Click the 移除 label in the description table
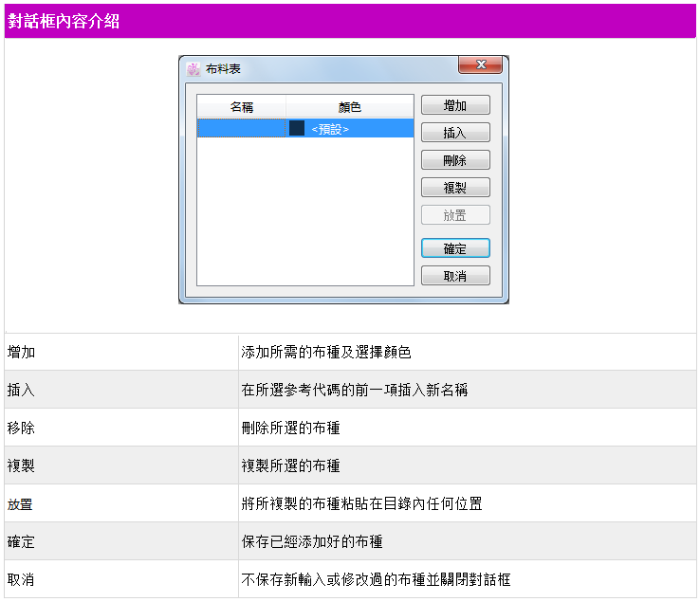The height and width of the screenshot is (602, 700). (21, 429)
